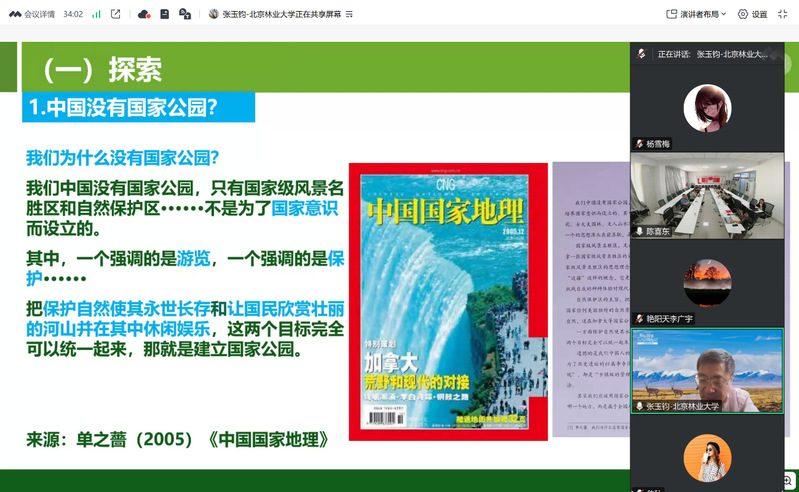Click the meeting timer showing 34:02

click(73, 14)
